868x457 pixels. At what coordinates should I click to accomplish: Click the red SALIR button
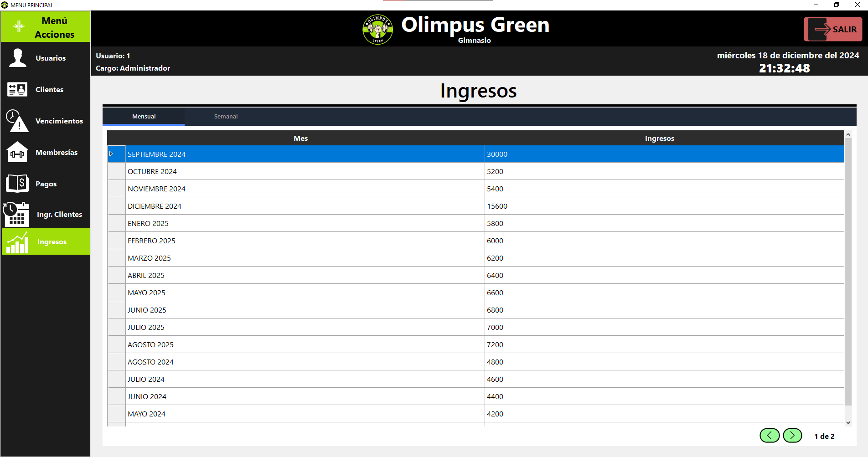pyautogui.click(x=833, y=29)
